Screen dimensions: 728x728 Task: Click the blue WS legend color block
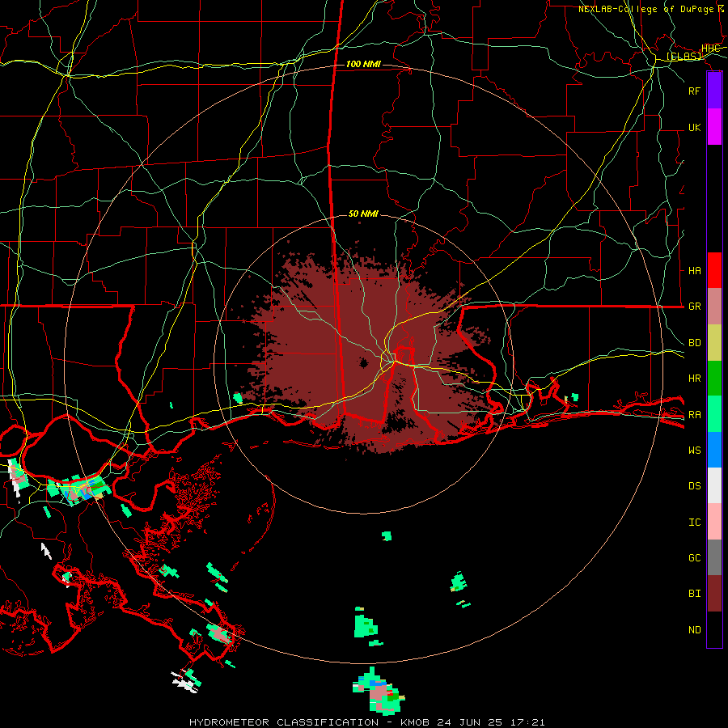tap(714, 450)
